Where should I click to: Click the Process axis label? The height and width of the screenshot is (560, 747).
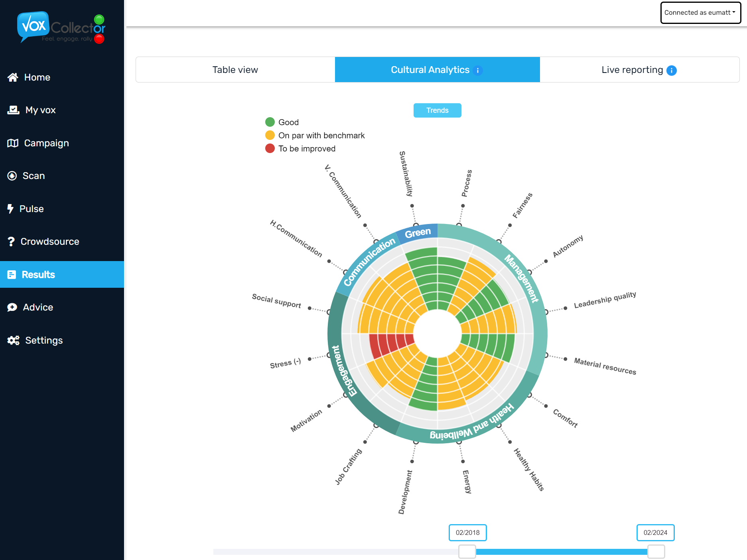coord(467,183)
